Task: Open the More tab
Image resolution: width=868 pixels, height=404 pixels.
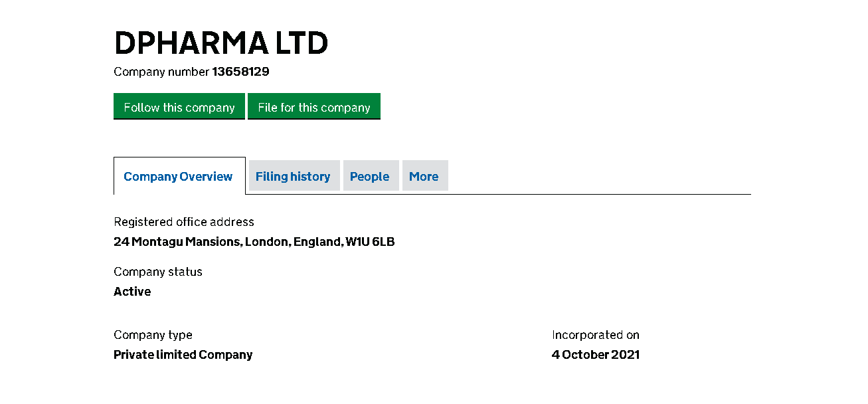Action: point(424,177)
